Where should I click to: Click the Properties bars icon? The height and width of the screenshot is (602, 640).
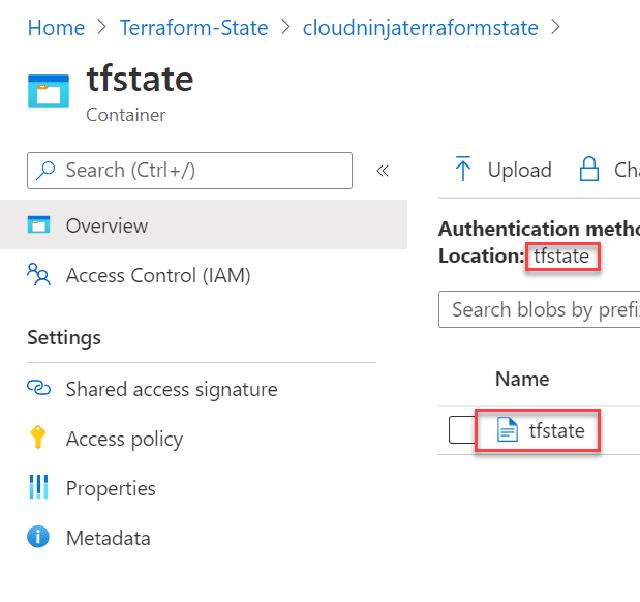(39, 488)
